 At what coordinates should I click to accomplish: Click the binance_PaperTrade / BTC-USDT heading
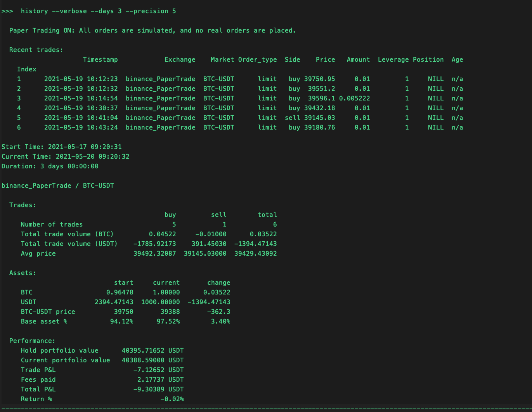57,186
